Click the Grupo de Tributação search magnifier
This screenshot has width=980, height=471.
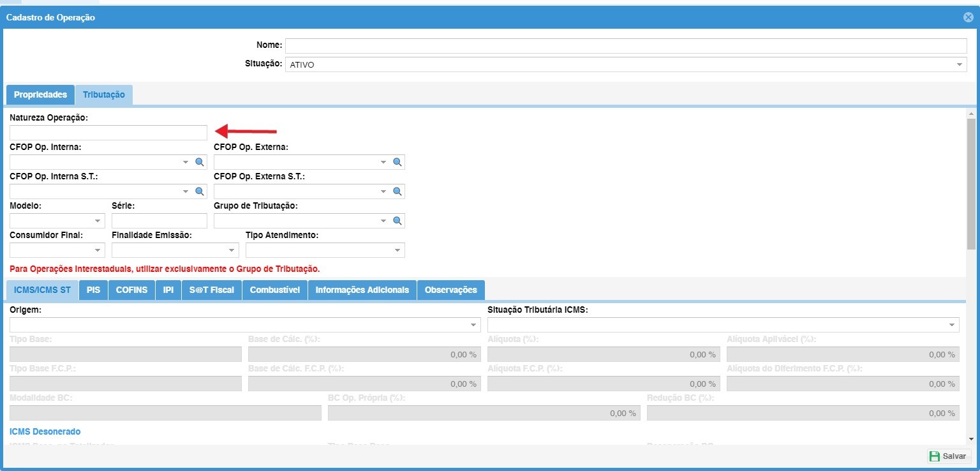coord(397,221)
